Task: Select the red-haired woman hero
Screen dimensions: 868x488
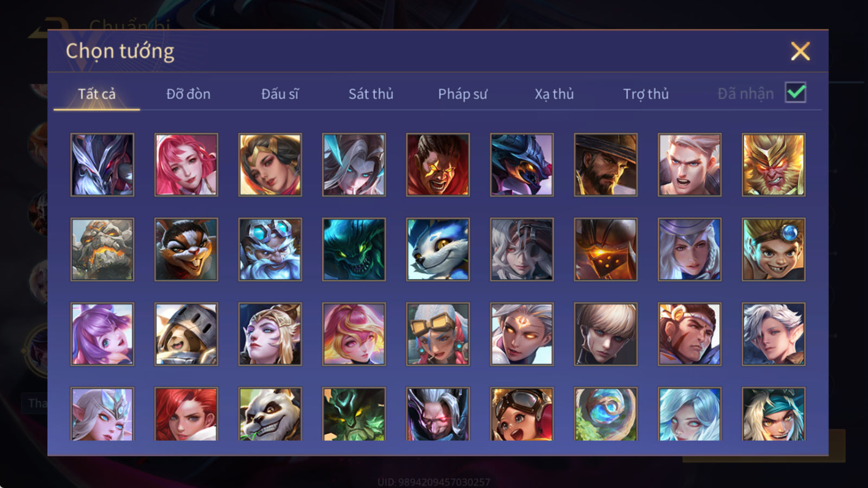Action: point(186,414)
